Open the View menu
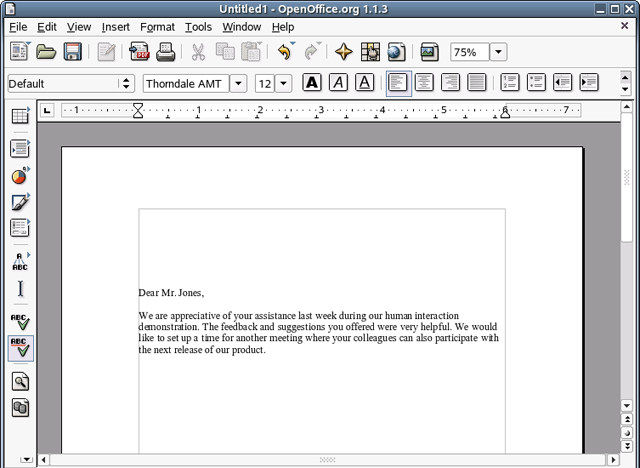The height and width of the screenshot is (468, 640). pyautogui.click(x=79, y=27)
